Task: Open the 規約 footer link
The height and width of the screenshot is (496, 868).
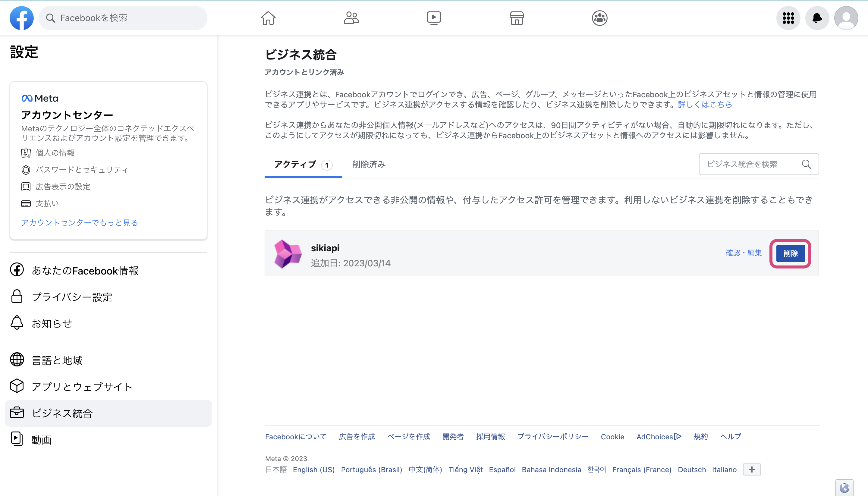Action: point(701,437)
